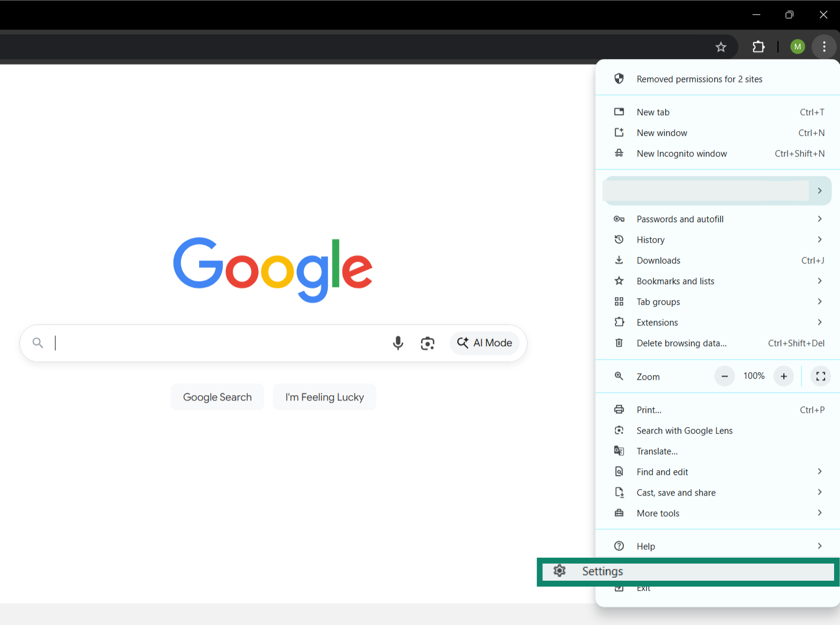This screenshot has height=625, width=840.
Task: Click the Downloads icon in the menu
Action: pyautogui.click(x=619, y=260)
